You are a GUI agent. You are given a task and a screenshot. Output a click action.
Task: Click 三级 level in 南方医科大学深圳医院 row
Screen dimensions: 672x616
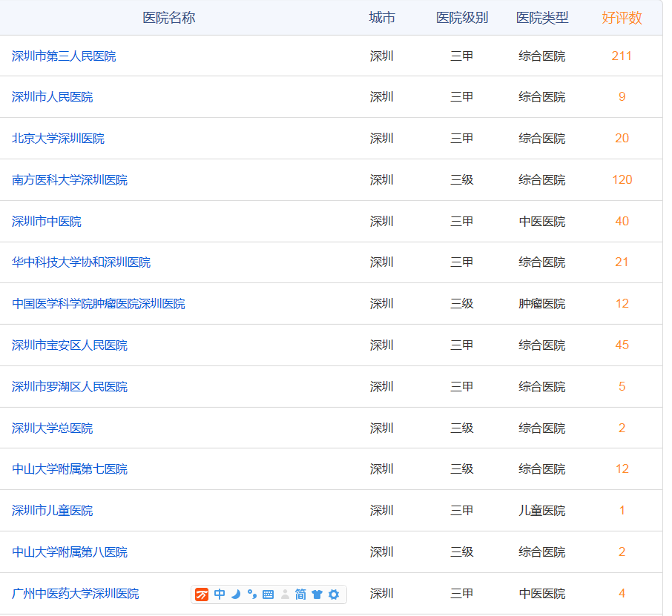(x=462, y=180)
